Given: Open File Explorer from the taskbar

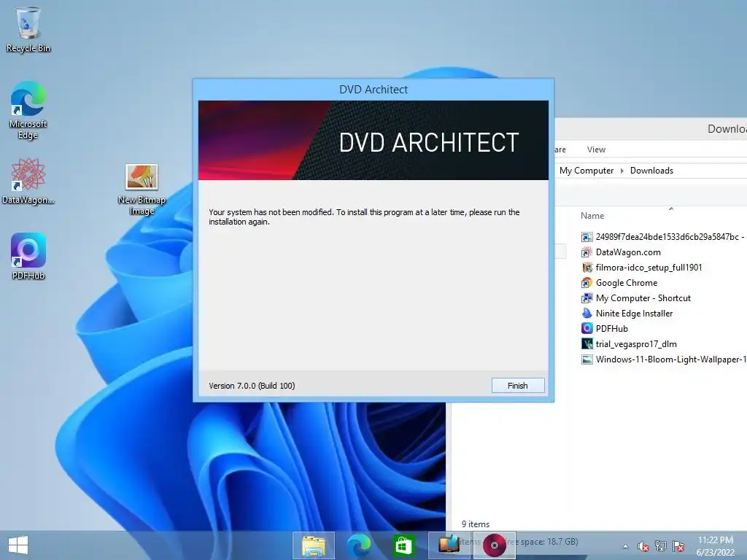Looking at the screenshot, I should point(314,545).
